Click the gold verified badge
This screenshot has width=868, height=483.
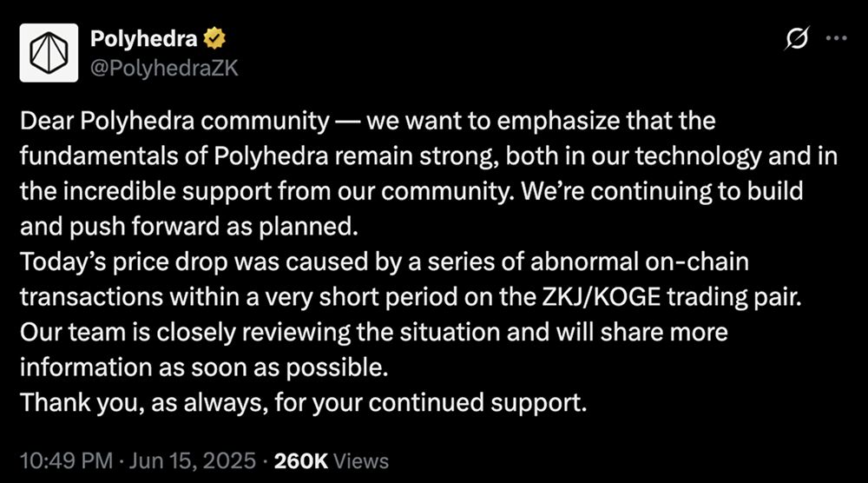coord(214,38)
